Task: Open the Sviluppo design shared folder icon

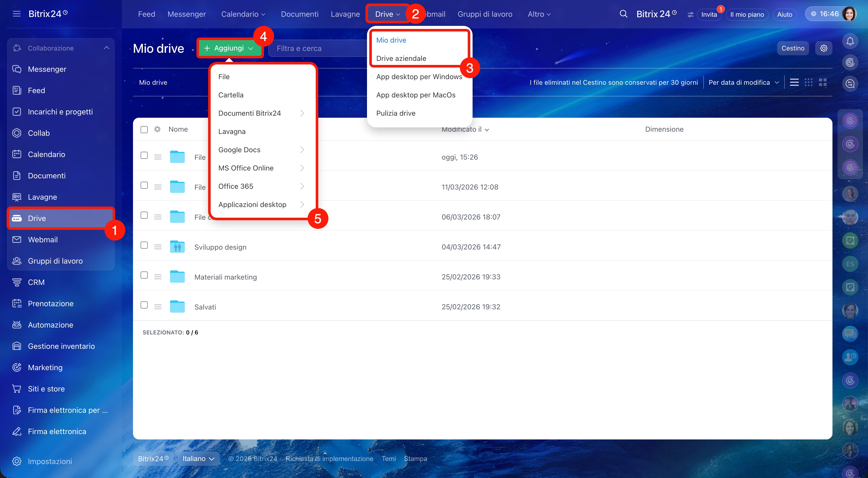Action: pyautogui.click(x=177, y=247)
